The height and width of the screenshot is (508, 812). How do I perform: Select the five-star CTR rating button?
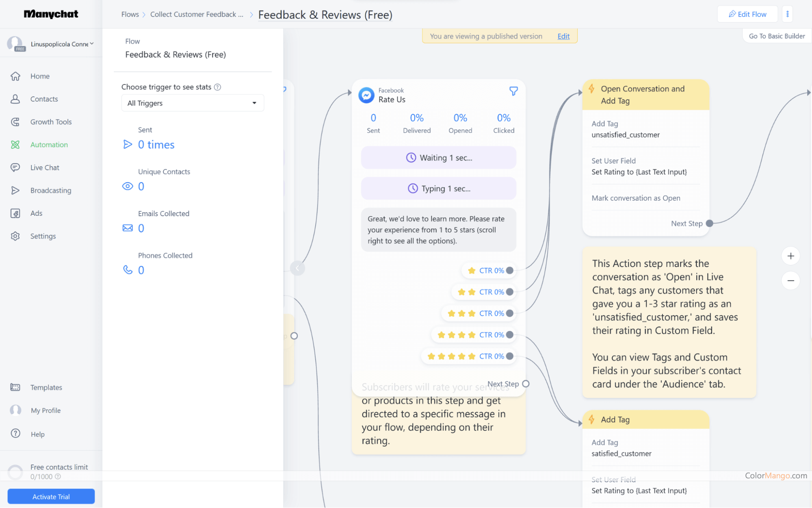tap(467, 356)
